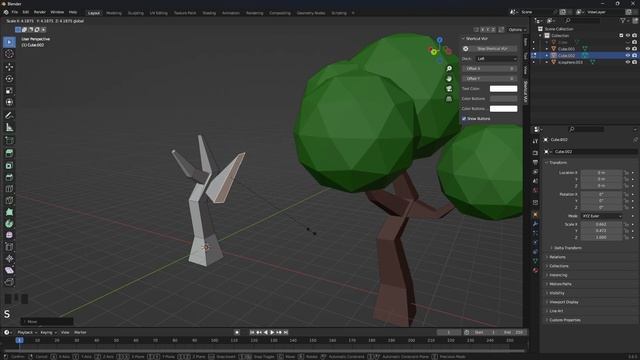Open the Edit menu
The image size is (640, 360).
[x=26, y=12]
